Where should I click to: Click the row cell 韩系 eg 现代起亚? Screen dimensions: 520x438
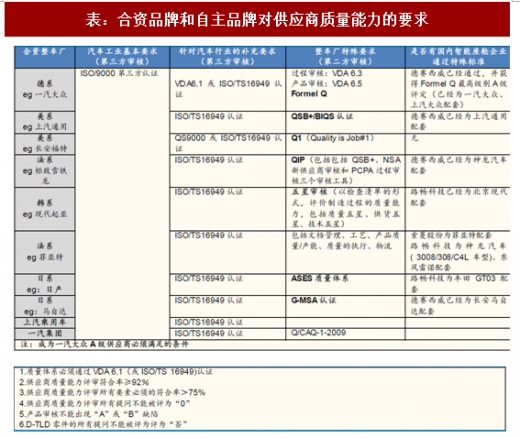pyautogui.click(x=45, y=209)
